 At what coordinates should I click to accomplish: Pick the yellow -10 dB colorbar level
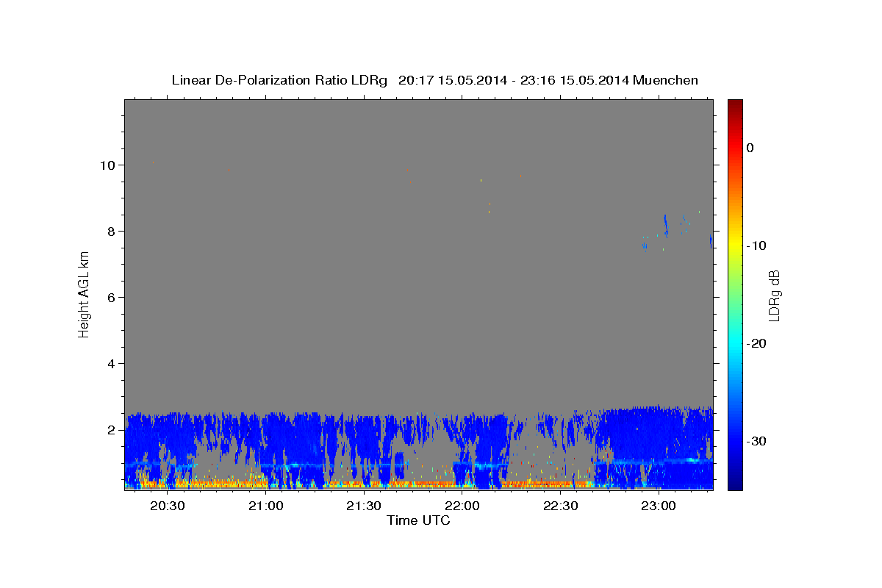coord(735,245)
